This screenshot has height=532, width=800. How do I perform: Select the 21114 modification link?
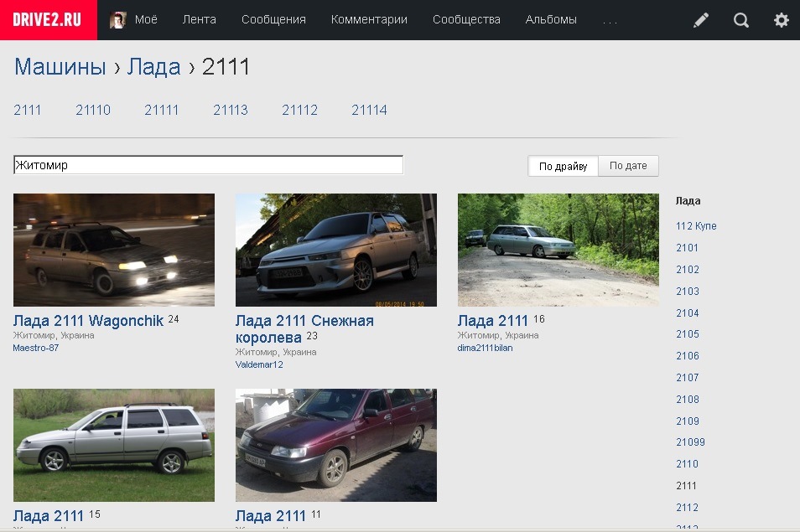click(x=369, y=110)
